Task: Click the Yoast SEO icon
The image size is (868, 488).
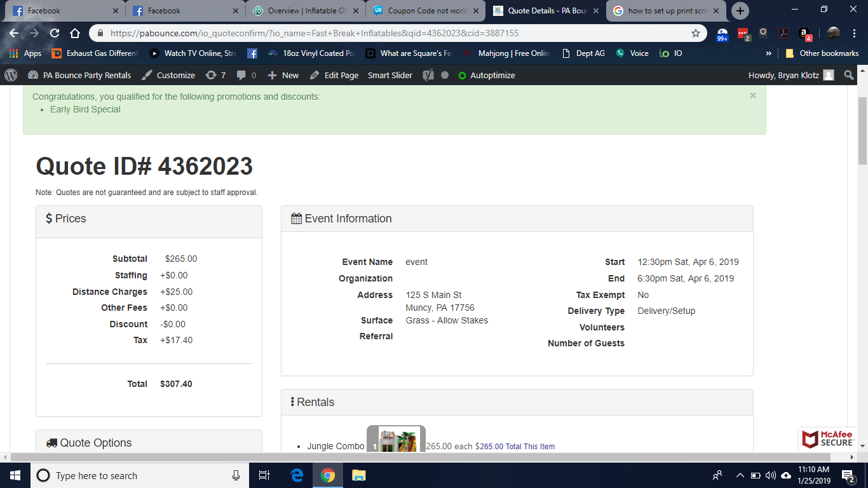Action: click(428, 75)
